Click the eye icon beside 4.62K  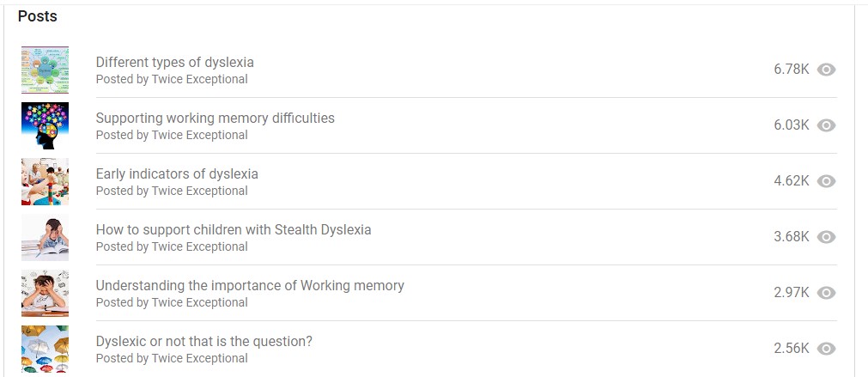(x=826, y=181)
